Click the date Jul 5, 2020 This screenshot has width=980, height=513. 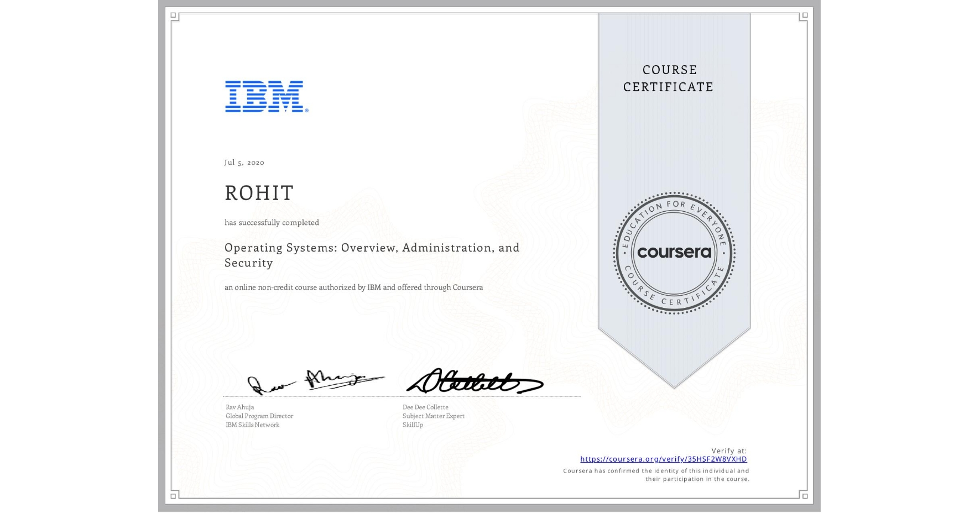coord(244,163)
